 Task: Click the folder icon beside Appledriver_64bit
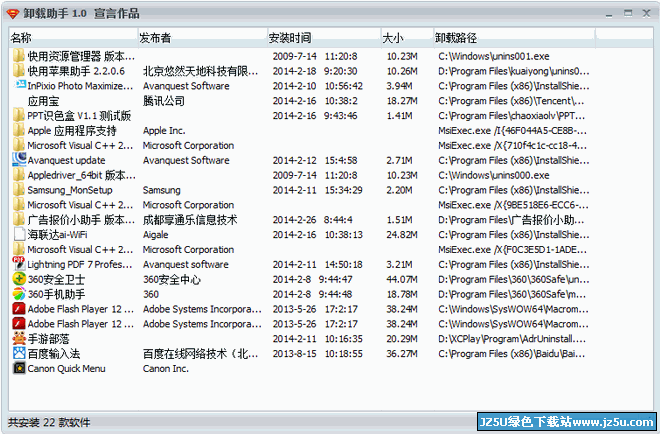(x=19, y=174)
